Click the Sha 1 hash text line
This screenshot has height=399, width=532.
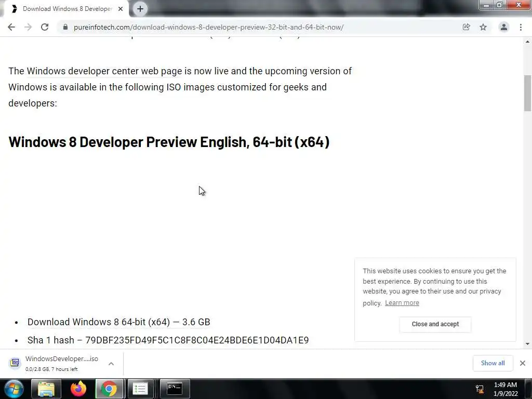coord(168,340)
